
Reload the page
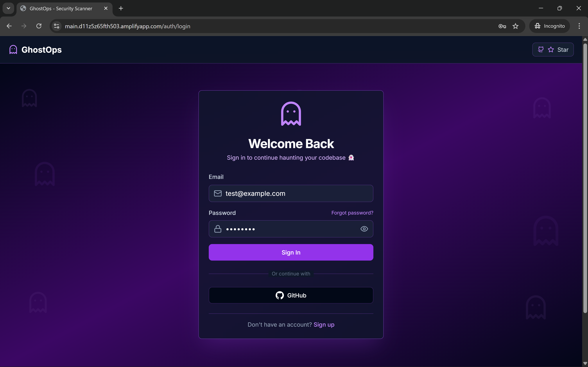coord(39,26)
